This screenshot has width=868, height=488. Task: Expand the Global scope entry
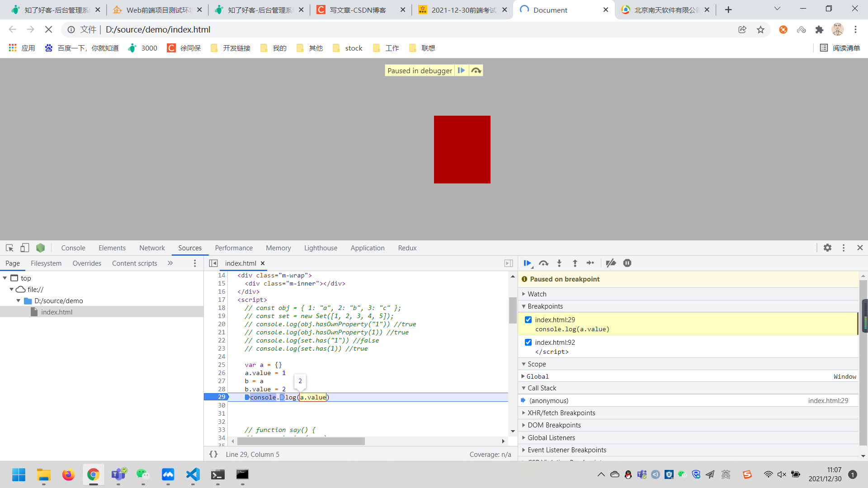pos(523,376)
